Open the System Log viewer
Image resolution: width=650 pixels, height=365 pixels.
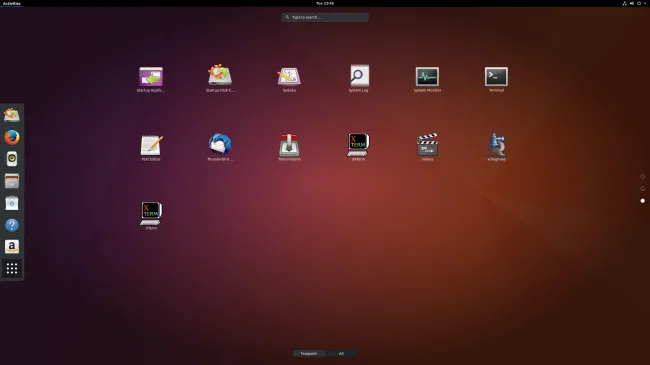pyautogui.click(x=359, y=79)
